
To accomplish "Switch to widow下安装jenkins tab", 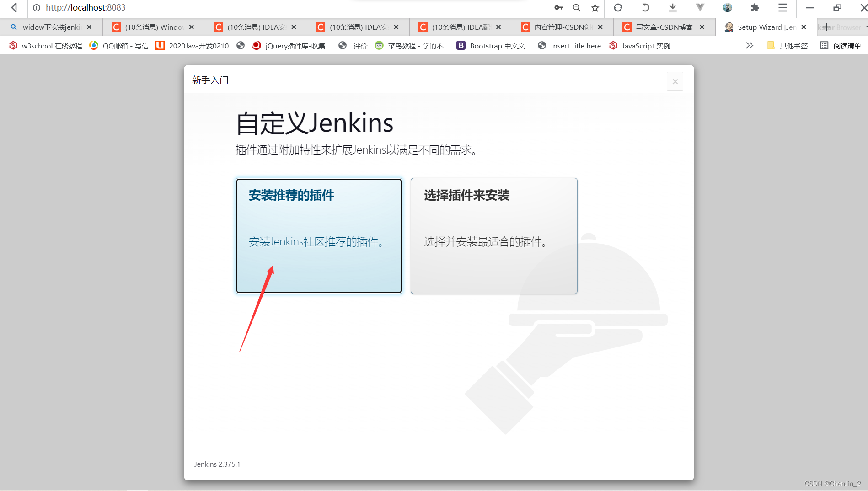I will tap(51, 27).
